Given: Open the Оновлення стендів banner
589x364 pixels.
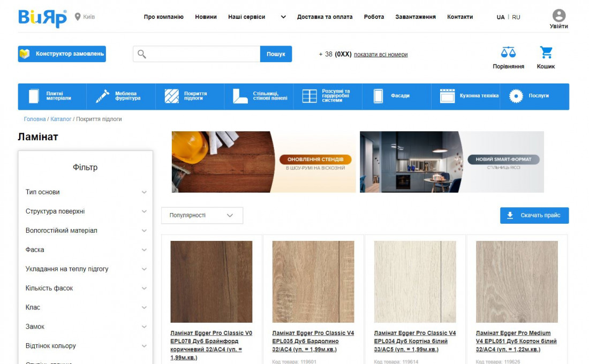Looking at the screenshot, I should [x=263, y=162].
